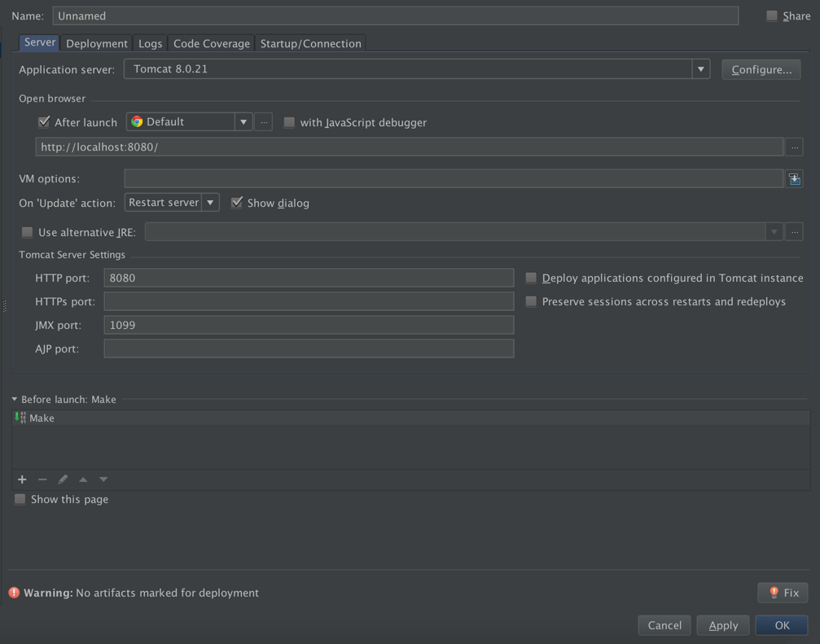Collapse the Before launch section
Screen dimensions: 820x644
13,399
